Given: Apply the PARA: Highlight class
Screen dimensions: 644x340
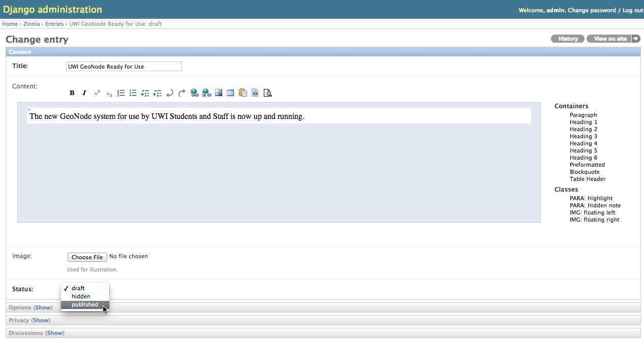Looking at the screenshot, I should pos(591,198).
